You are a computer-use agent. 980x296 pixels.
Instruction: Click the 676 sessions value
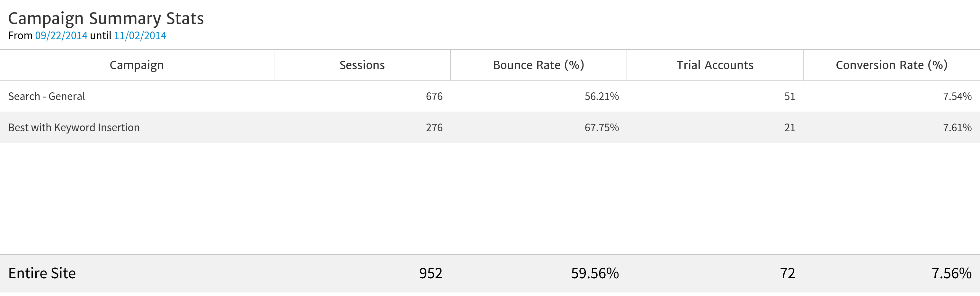click(x=434, y=97)
